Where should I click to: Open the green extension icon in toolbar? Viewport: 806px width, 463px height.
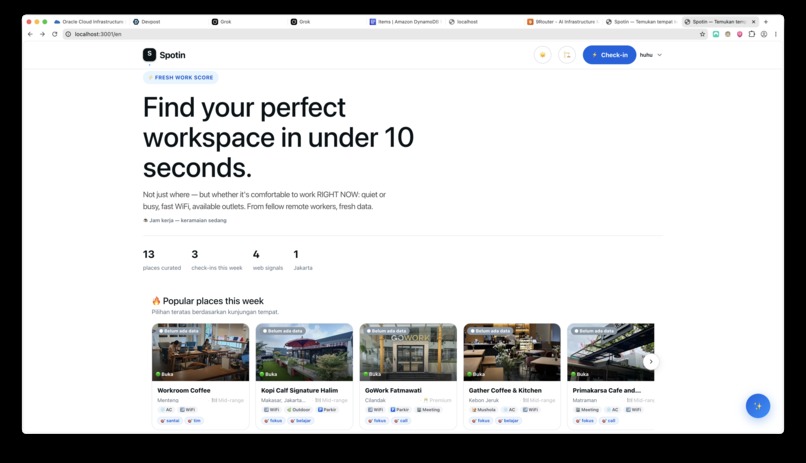[716, 34]
